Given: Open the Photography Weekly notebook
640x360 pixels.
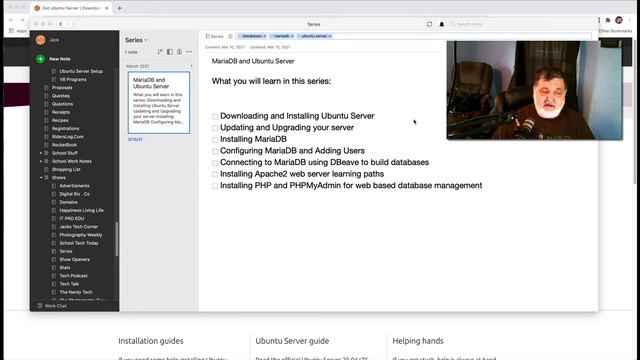Looking at the screenshot, I should point(81,235).
